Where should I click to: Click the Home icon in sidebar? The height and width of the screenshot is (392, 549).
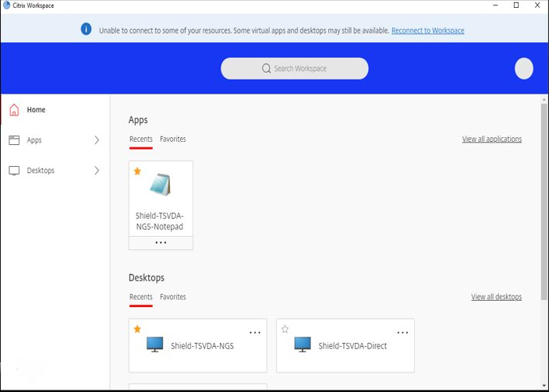[14, 110]
